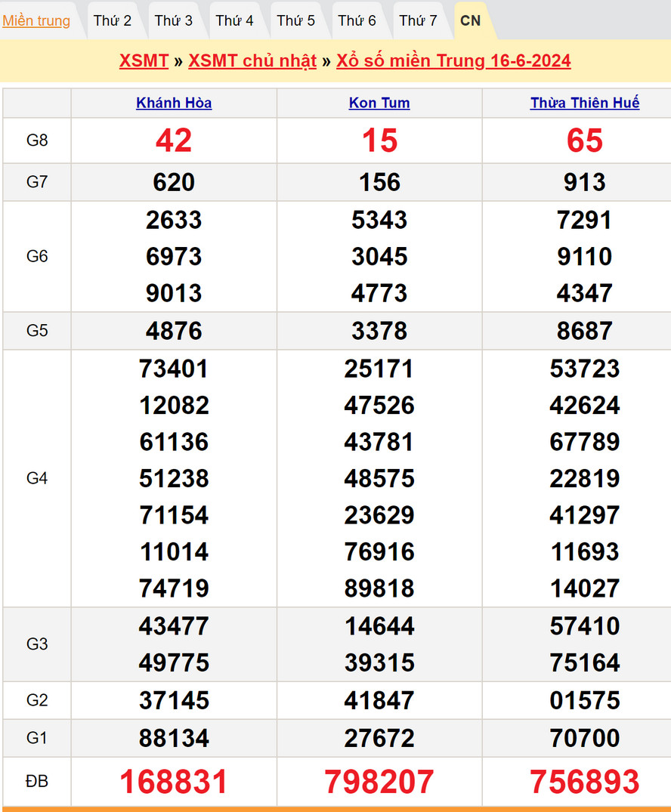The image size is (671, 812).
Task: Select the Thứ 7 tab
Action: 418,20
